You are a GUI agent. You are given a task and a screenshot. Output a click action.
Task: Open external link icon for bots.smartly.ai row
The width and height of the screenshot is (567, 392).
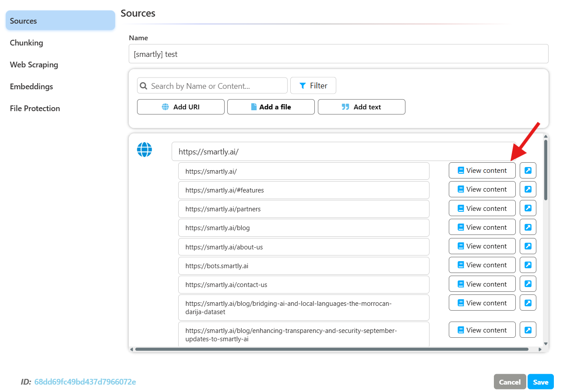[x=528, y=265]
